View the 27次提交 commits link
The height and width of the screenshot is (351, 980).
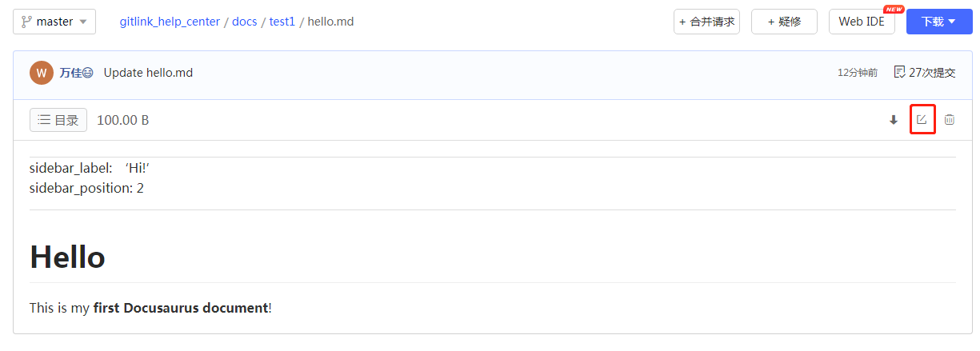point(931,73)
